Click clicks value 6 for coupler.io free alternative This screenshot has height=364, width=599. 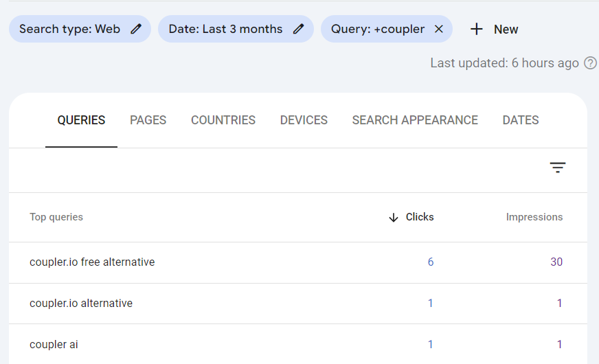pyautogui.click(x=431, y=262)
